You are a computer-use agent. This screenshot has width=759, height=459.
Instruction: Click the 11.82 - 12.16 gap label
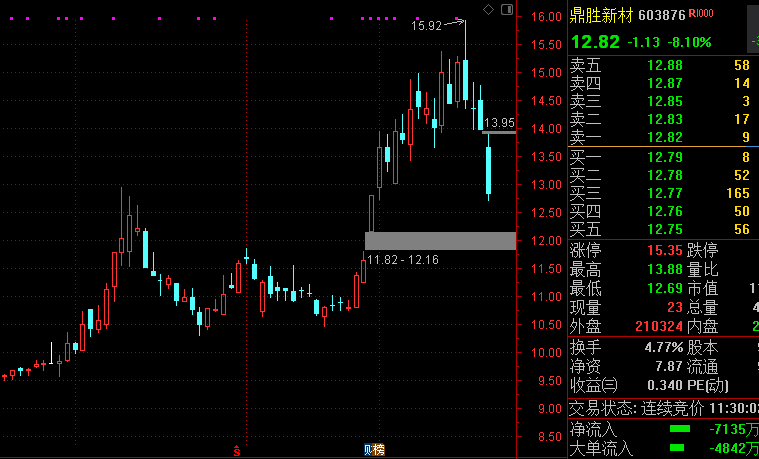(403, 260)
